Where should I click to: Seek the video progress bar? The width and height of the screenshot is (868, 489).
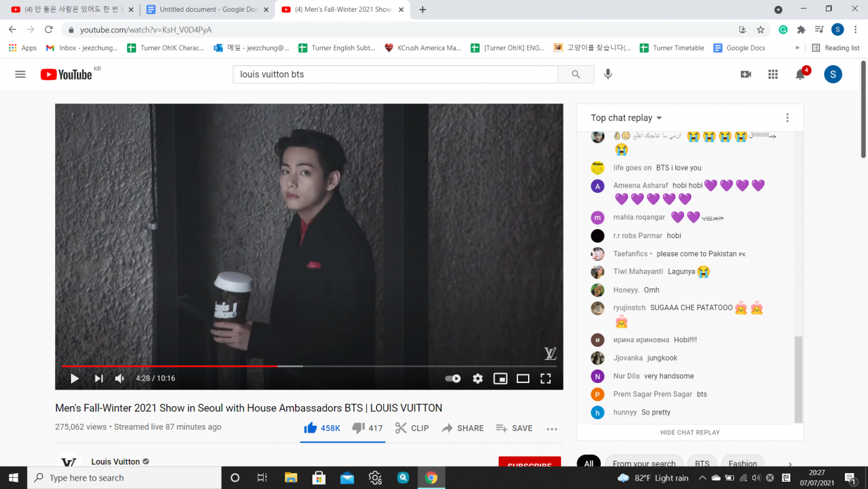tap(309, 366)
